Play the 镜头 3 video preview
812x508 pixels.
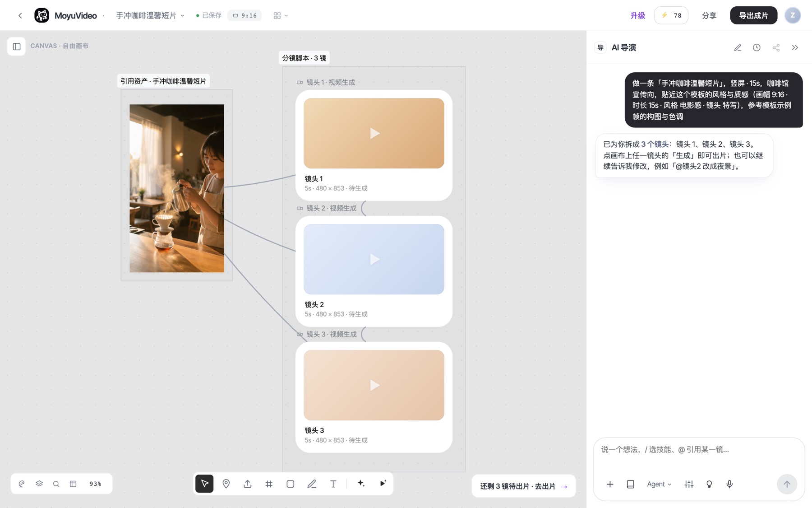374,385
